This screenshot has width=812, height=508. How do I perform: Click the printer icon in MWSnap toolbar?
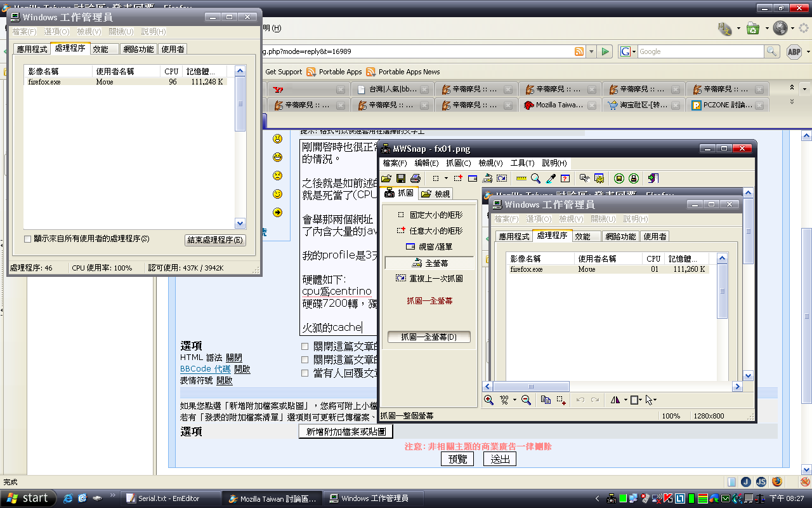(x=416, y=178)
